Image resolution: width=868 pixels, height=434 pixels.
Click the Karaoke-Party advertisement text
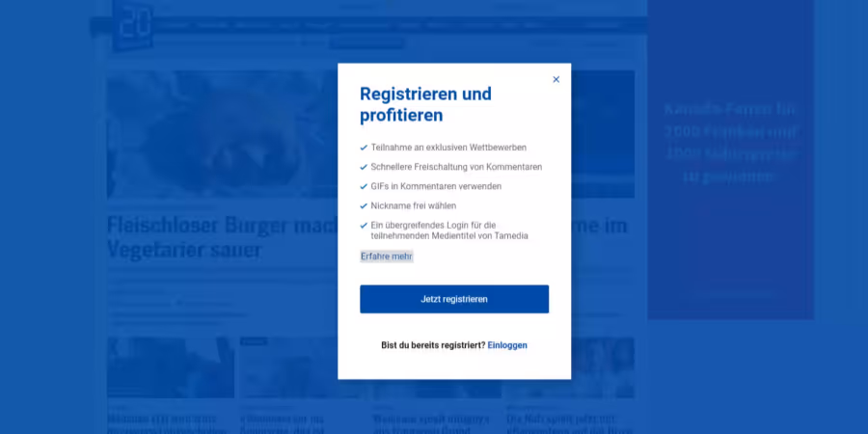(730, 143)
